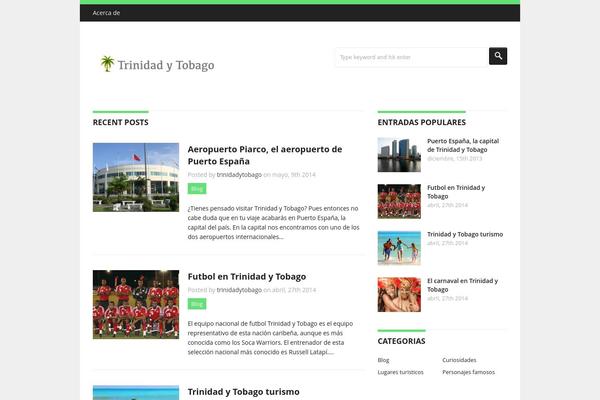Open Trinidad y Tobago turismo sidebar entry

[x=465, y=234]
